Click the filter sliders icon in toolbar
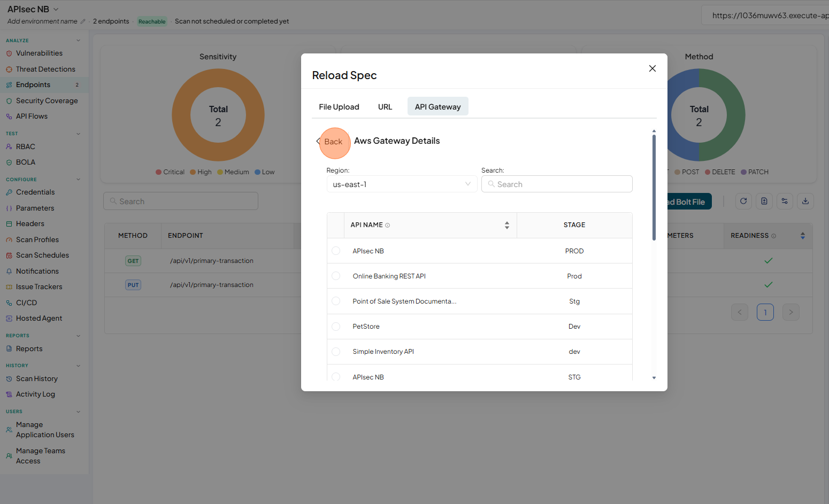Screen dimensions: 829x504 tap(785, 201)
